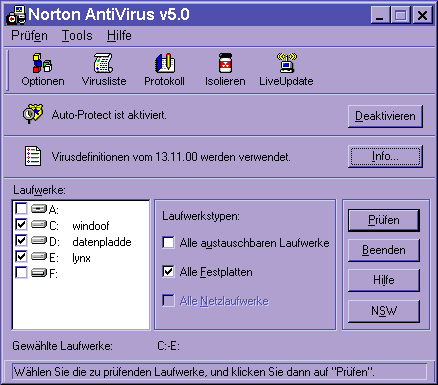
Task: Toggle the Alle Festplatten checkbox
Action: (x=168, y=272)
